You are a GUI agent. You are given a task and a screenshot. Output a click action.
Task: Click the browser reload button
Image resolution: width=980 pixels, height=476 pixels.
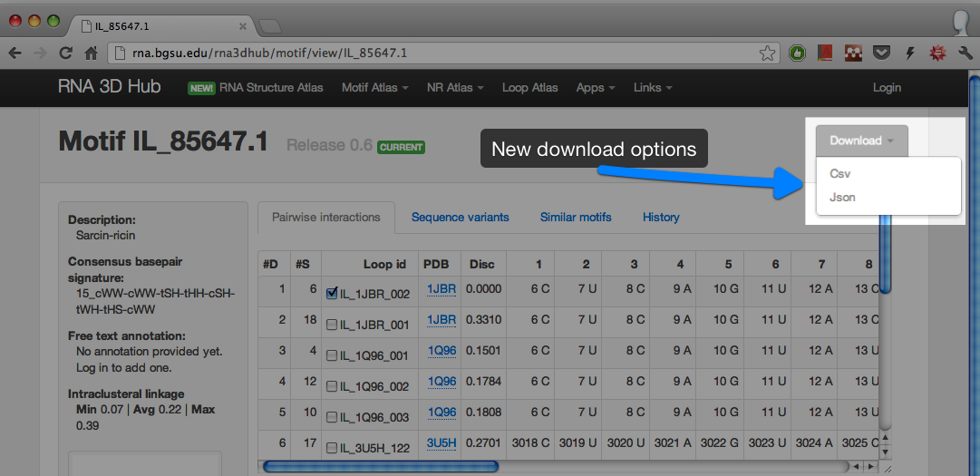point(65,53)
